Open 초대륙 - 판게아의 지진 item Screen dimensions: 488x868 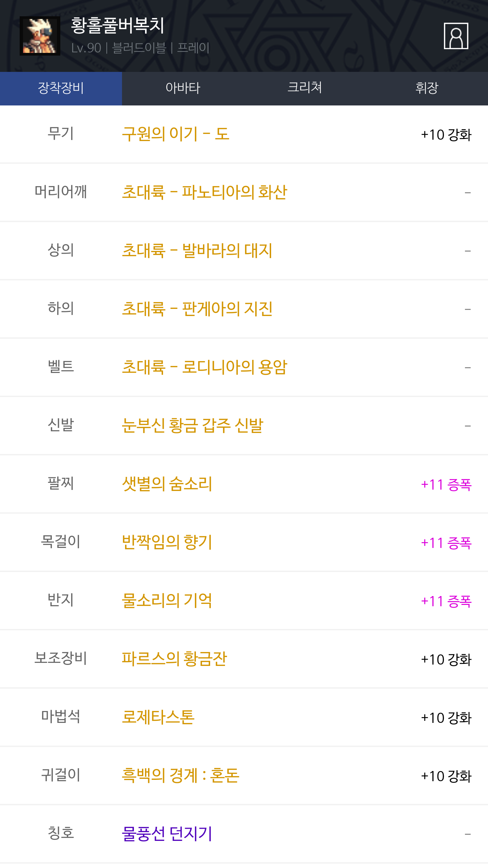point(197,309)
